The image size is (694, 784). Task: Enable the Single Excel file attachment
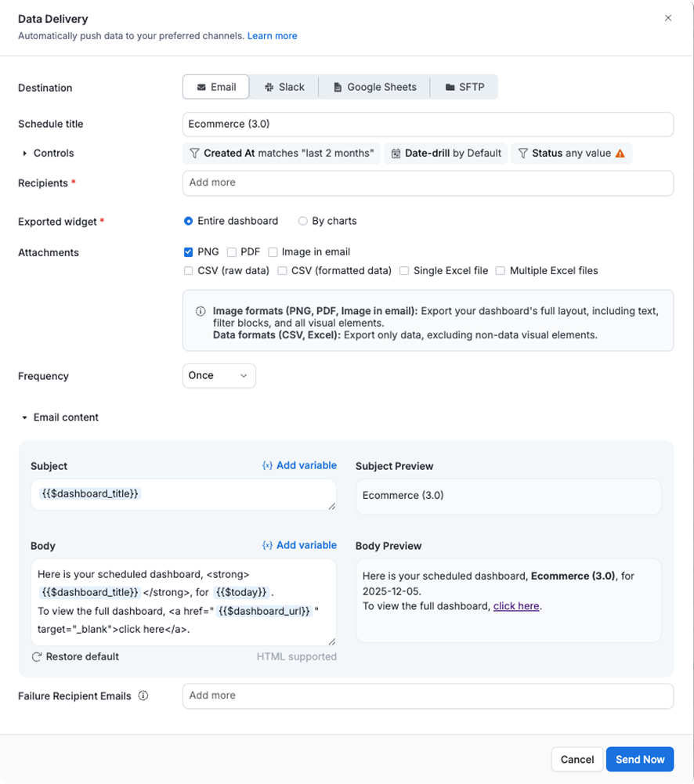[x=404, y=270]
